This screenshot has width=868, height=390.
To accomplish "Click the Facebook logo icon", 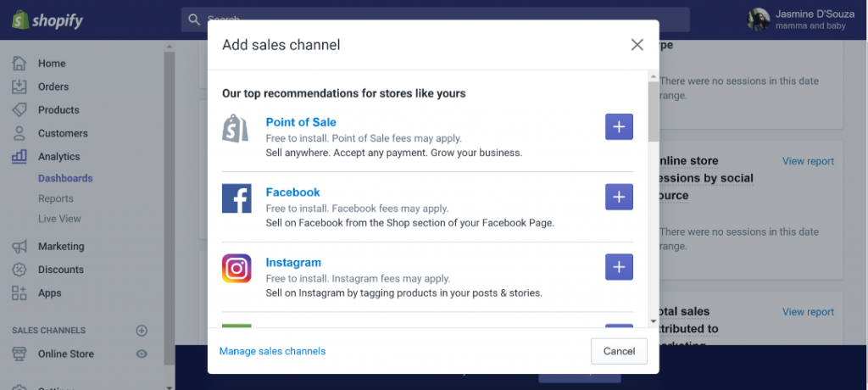I will pyautogui.click(x=236, y=198).
